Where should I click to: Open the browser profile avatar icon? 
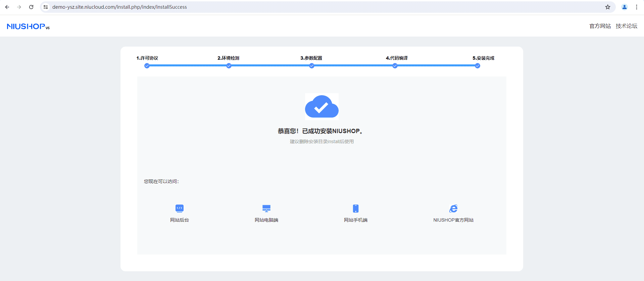tap(625, 7)
